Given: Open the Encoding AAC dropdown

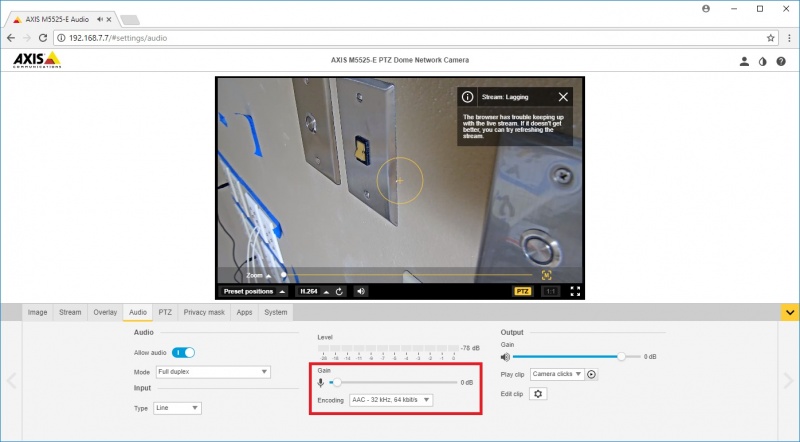Looking at the screenshot, I should pyautogui.click(x=391, y=400).
